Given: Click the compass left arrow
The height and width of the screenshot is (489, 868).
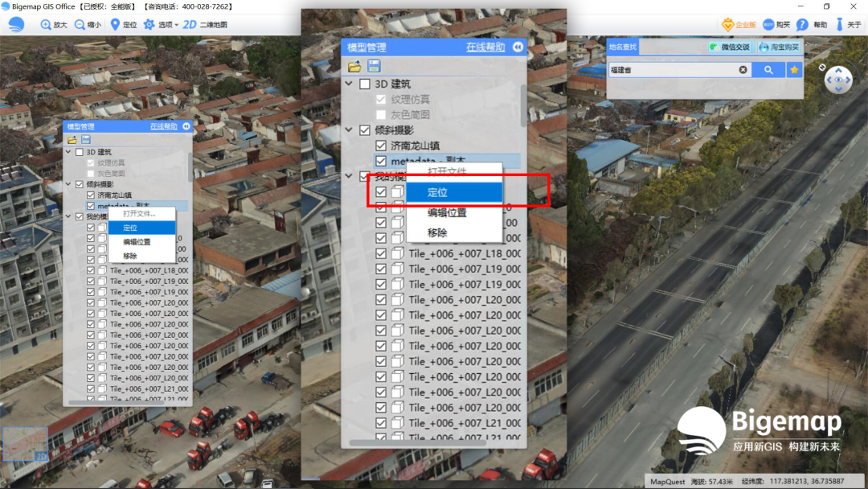Looking at the screenshot, I should point(829,80).
